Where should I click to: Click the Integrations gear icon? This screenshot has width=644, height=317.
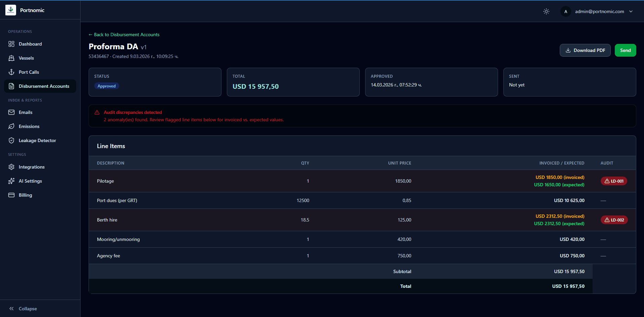[x=11, y=167]
